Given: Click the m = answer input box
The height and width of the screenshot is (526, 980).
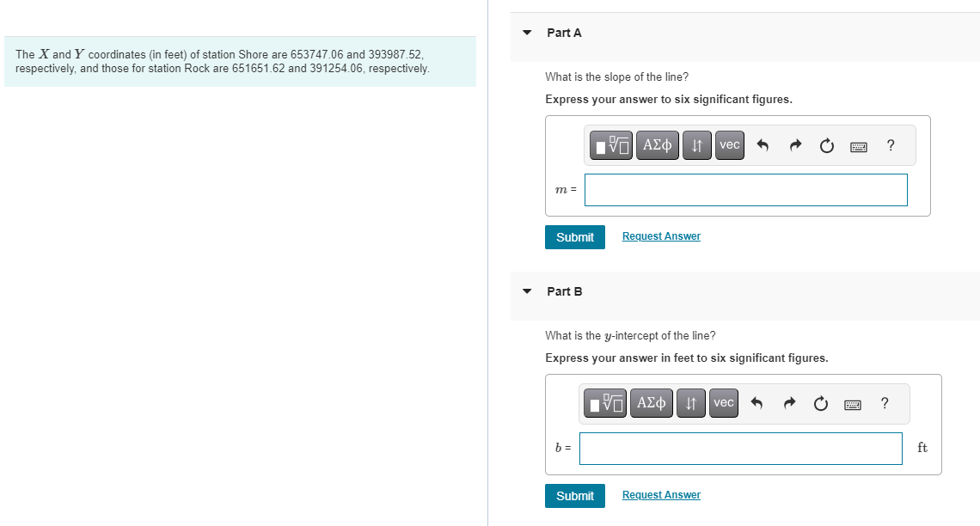Looking at the screenshot, I should pyautogui.click(x=745, y=189).
